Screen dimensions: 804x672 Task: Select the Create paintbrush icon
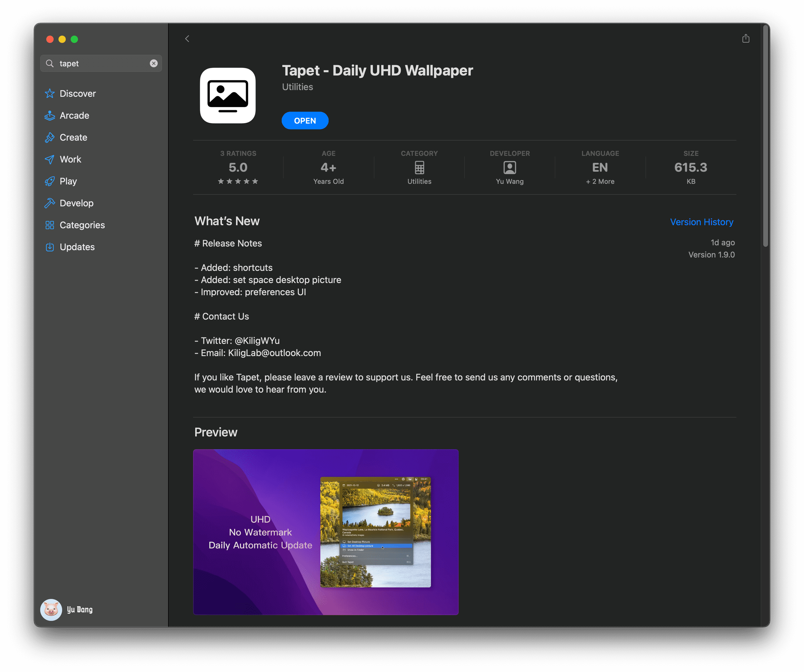(49, 137)
